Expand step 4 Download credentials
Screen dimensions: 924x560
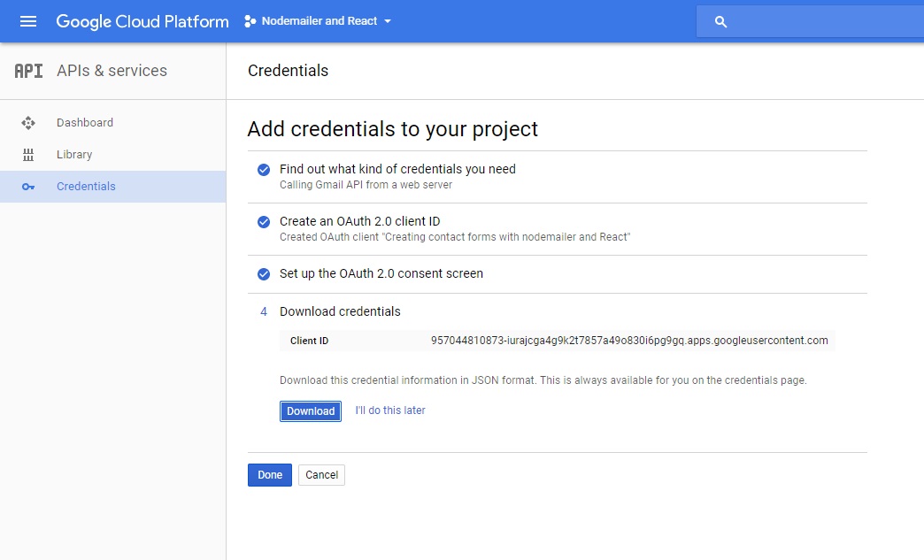[340, 311]
